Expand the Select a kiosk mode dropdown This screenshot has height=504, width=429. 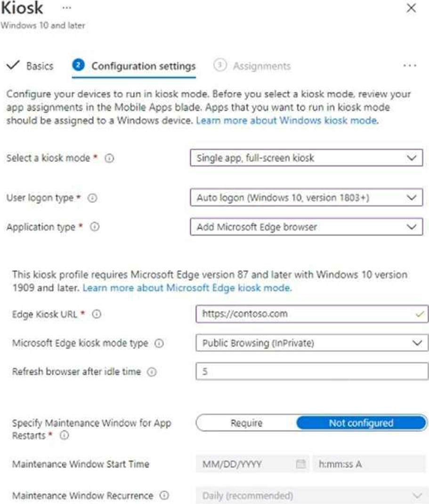point(306,158)
